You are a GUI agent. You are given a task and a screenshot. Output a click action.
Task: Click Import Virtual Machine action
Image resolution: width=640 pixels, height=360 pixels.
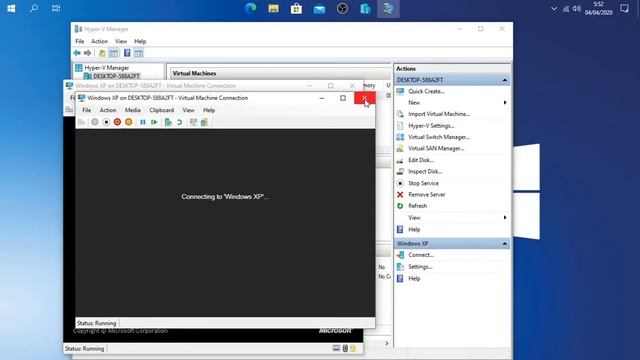439,114
